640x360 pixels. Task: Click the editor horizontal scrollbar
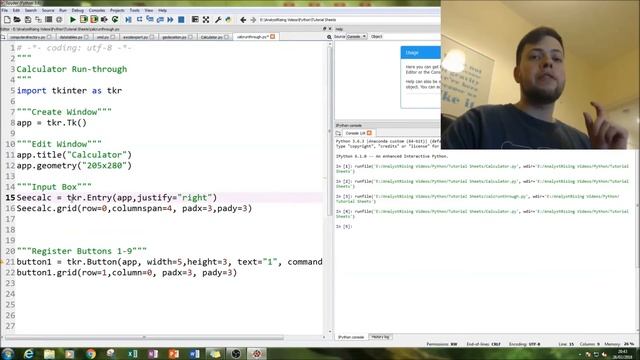(x=145, y=338)
